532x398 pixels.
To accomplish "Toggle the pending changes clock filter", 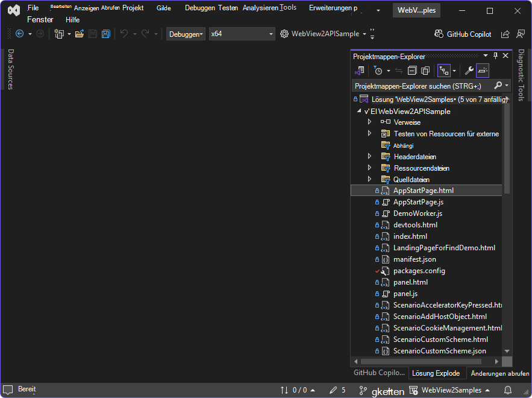I will tap(378, 71).
